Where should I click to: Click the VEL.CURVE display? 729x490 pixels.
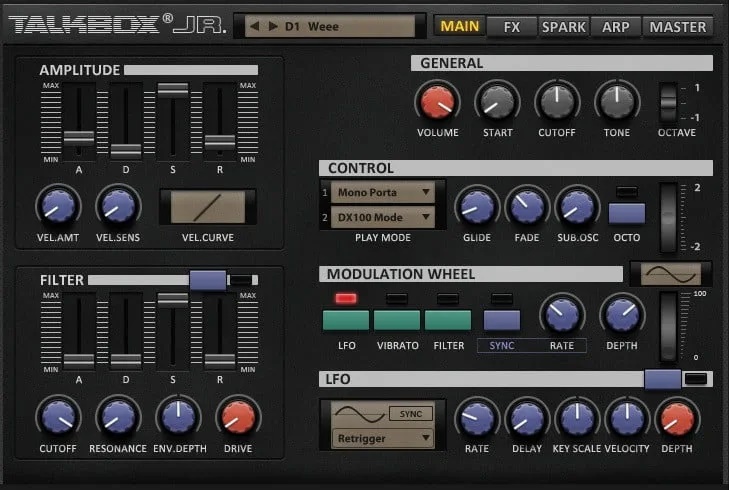coord(208,207)
